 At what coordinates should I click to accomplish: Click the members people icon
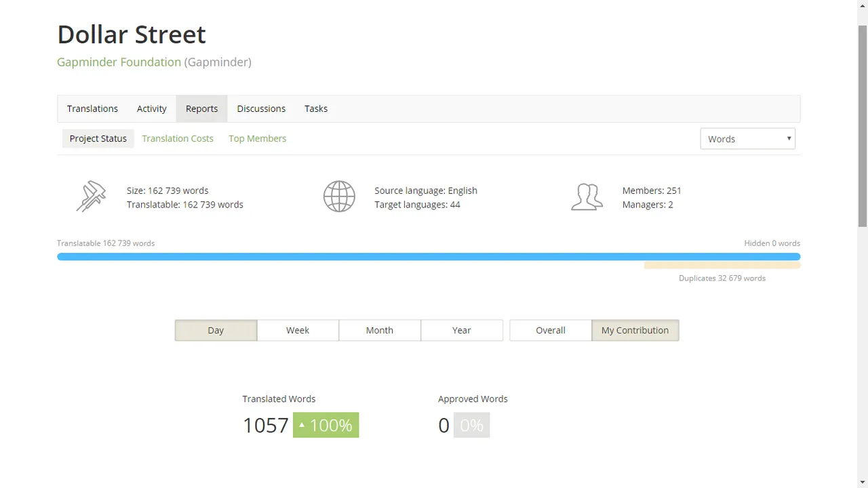(587, 197)
